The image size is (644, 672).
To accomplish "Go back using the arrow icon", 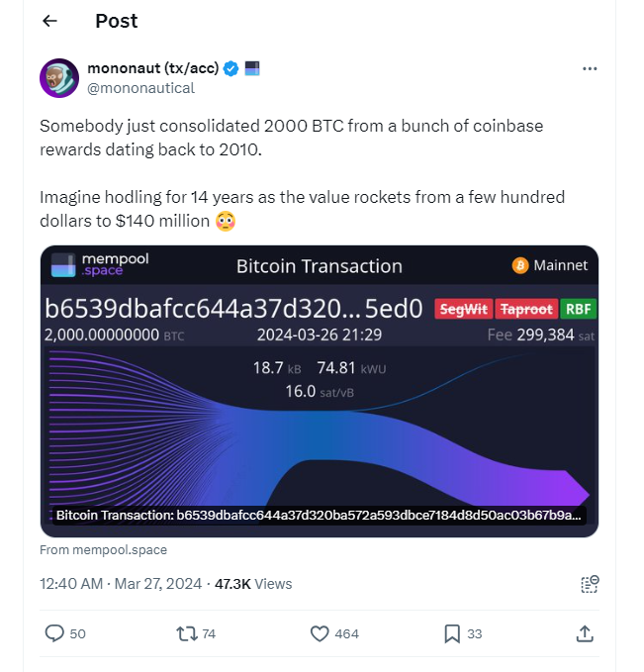I will pyautogui.click(x=49, y=21).
